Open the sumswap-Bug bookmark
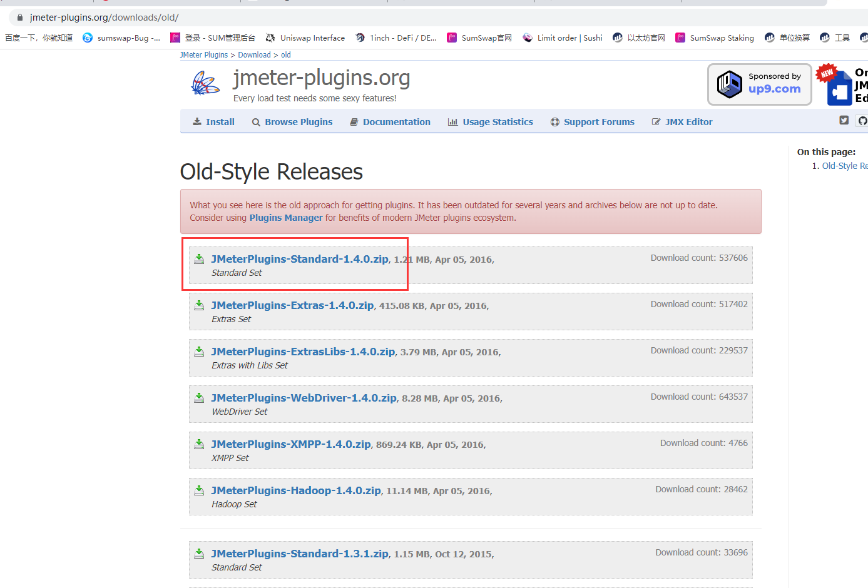The width and height of the screenshot is (868, 588). click(x=121, y=38)
